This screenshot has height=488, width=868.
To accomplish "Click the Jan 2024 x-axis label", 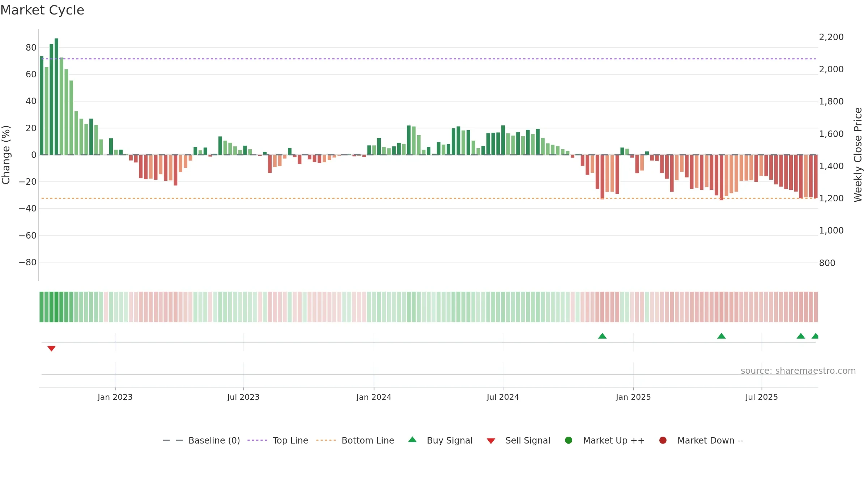I will [x=374, y=397].
